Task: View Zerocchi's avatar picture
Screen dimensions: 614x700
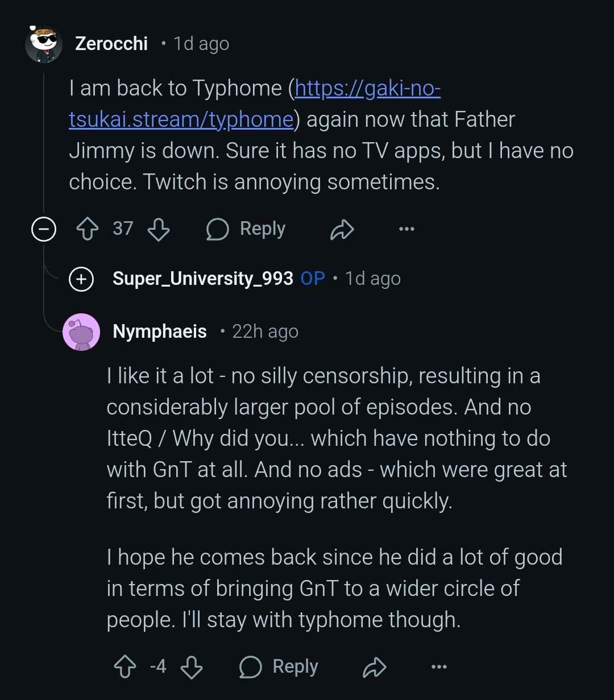Action: (x=44, y=43)
